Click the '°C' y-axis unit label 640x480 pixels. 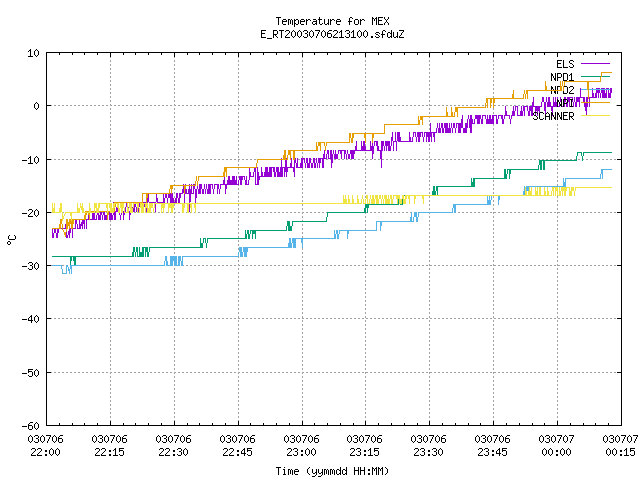(x=11, y=240)
